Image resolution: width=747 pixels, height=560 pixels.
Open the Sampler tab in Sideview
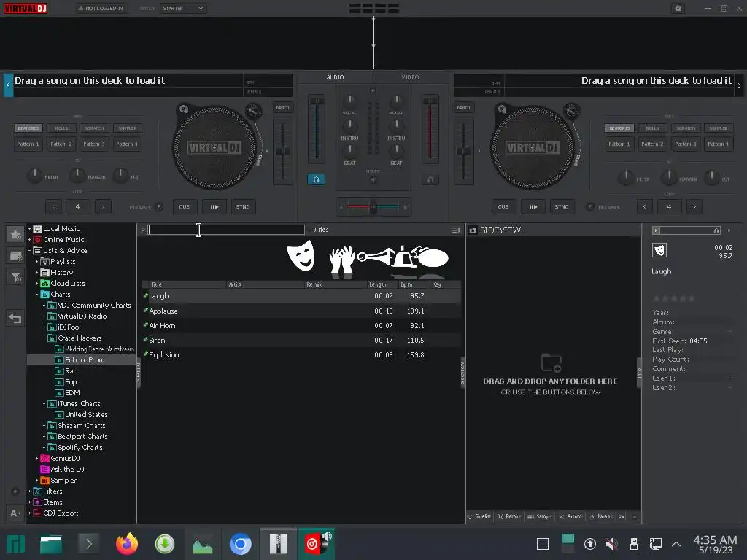pyautogui.click(x=539, y=517)
